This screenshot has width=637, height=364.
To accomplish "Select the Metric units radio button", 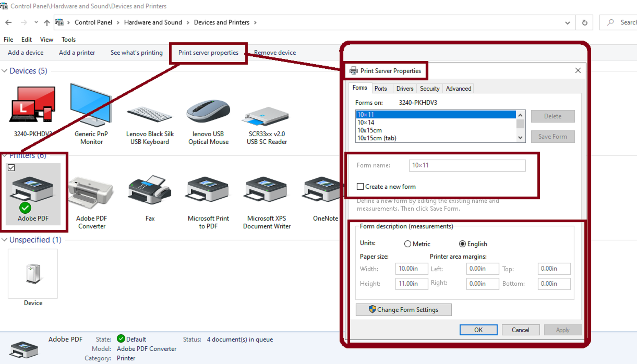I will click(x=407, y=244).
